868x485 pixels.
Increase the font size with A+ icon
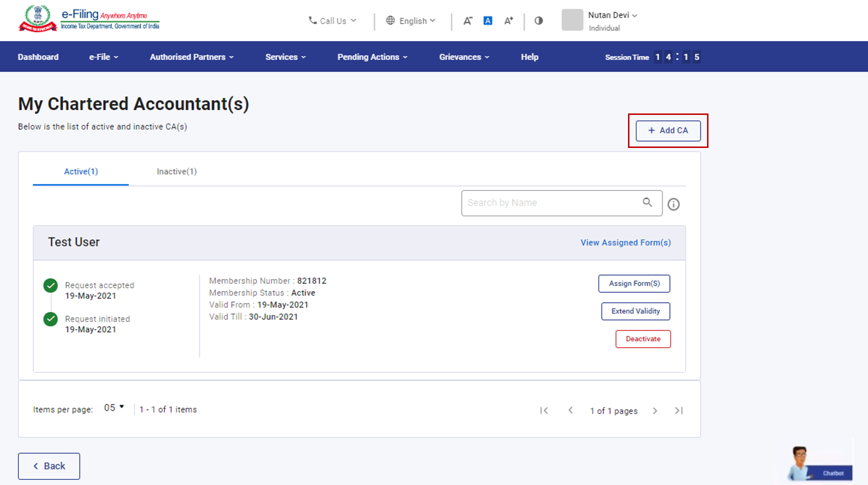(508, 21)
